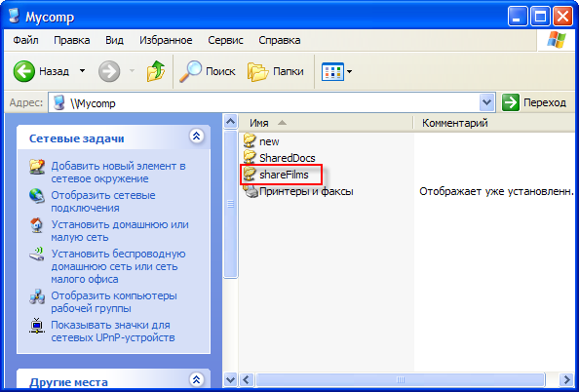Open the Сервис menu
This screenshot has width=579, height=392.
pos(225,40)
